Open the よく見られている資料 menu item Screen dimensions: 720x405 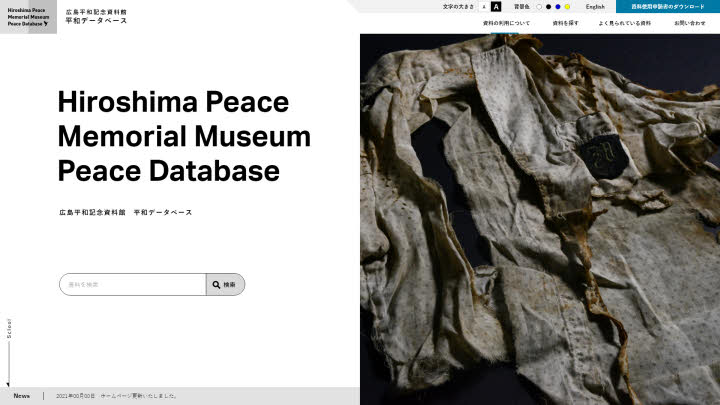(x=624, y=23)
